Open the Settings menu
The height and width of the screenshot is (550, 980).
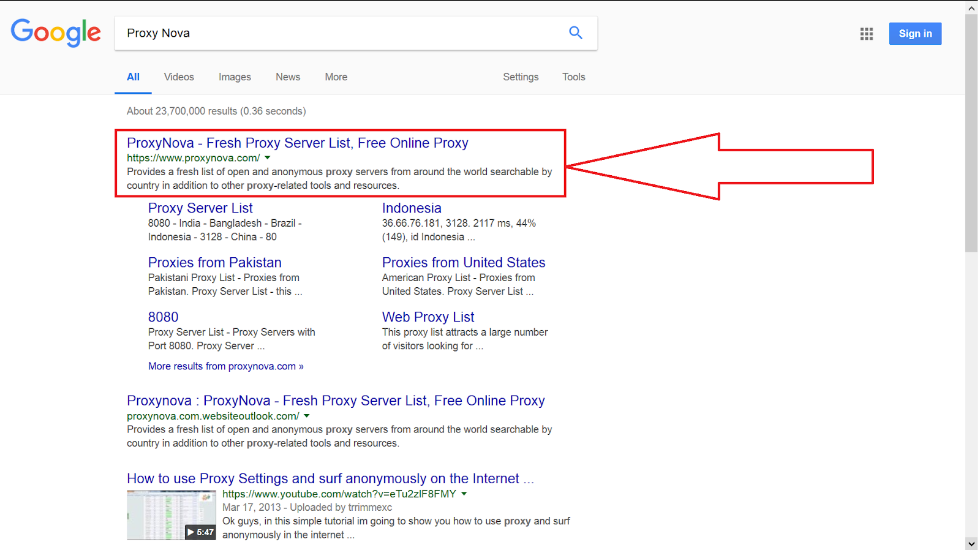521,77
